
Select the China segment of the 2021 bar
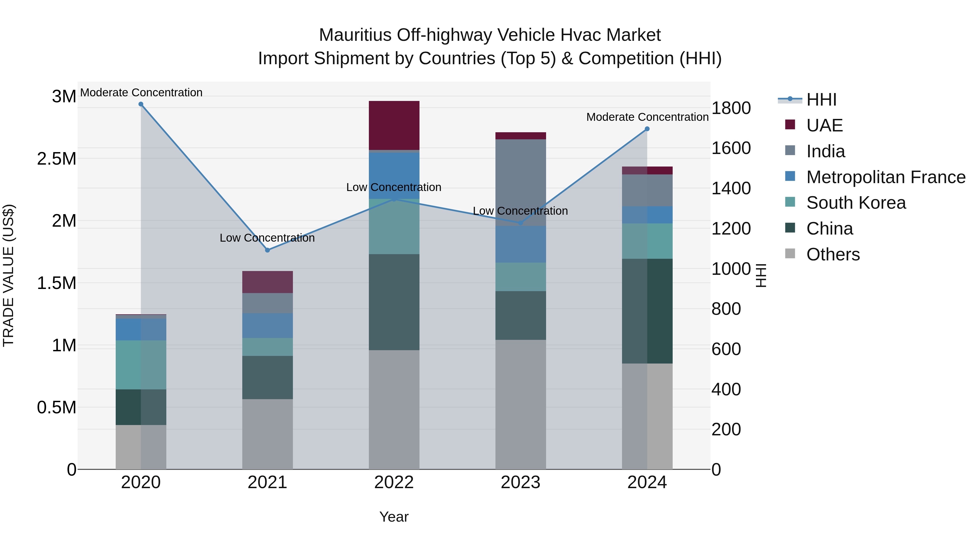tap(267, 378)
